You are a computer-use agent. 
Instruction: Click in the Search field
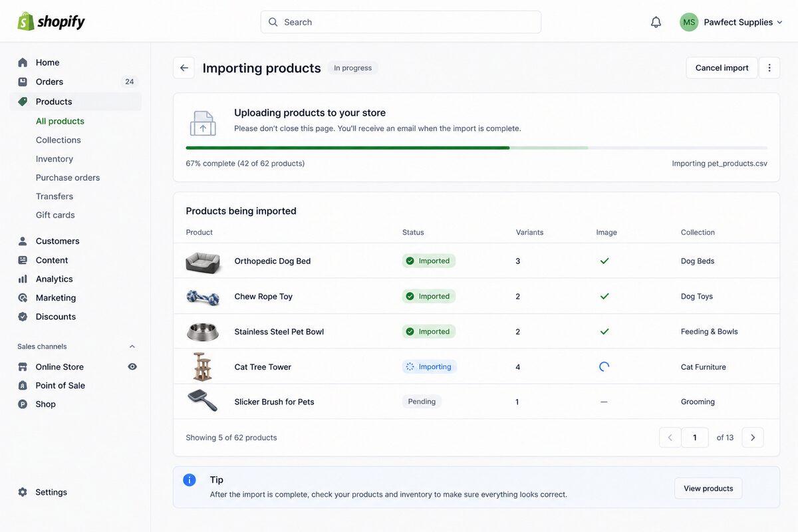(401, 22)
